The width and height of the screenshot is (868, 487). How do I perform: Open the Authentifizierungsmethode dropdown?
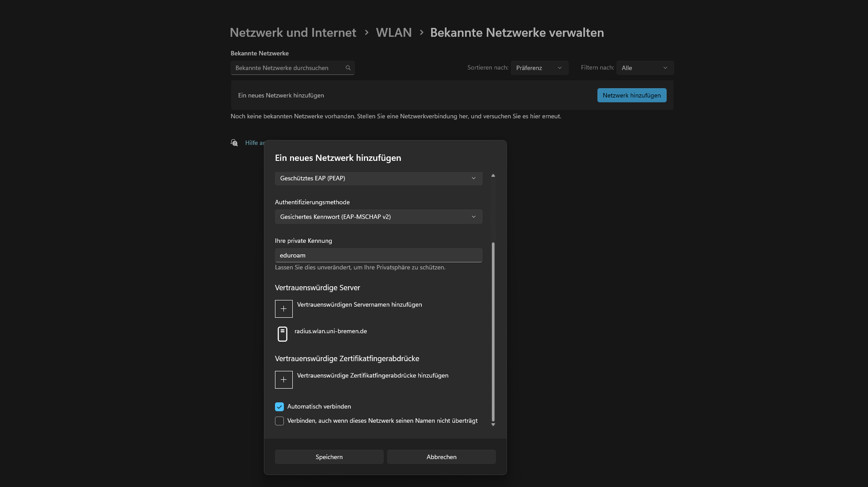pyautogui.click(x=378, y=217)
